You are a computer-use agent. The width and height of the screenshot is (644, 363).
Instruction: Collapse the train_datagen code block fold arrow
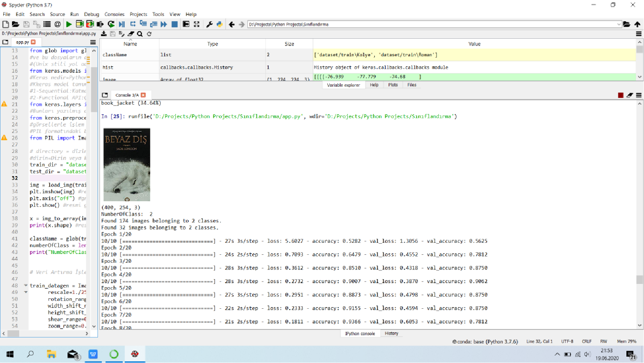click(x=26, y=286)
